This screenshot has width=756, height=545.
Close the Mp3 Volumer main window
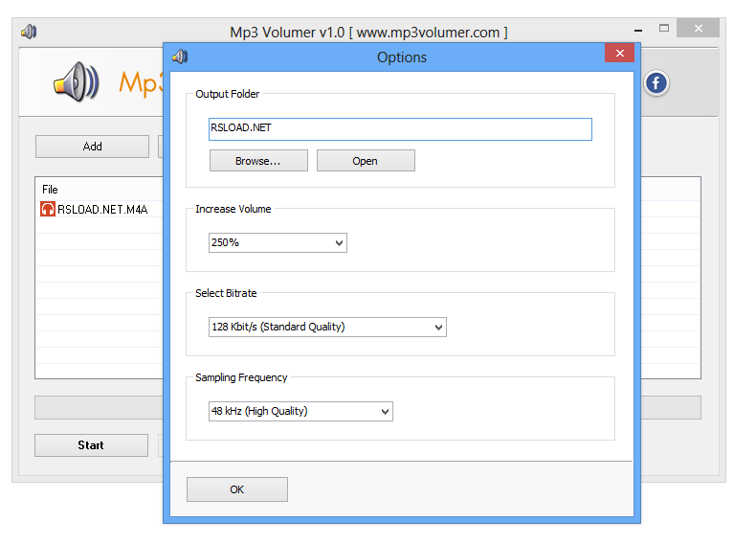(698, 29)
